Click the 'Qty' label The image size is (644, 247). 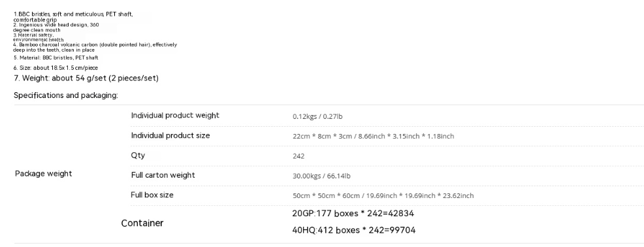pyautogui.click(x=138, y=156)
